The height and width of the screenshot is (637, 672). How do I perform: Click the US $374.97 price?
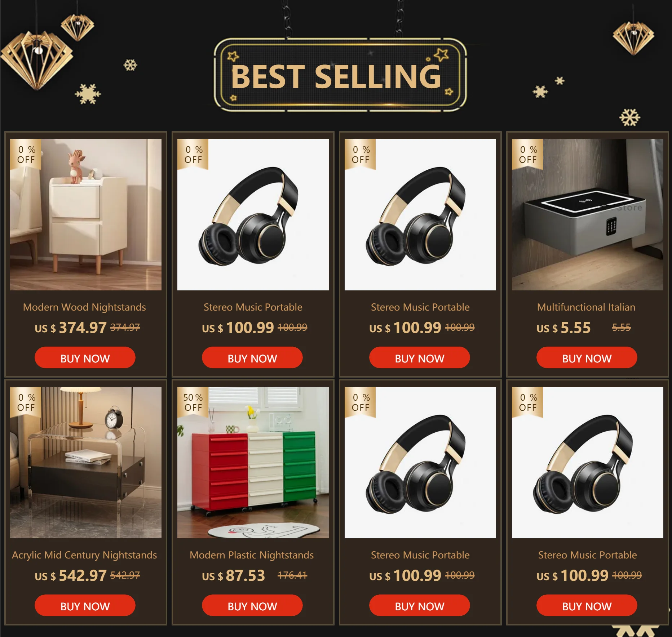(71, 328)
